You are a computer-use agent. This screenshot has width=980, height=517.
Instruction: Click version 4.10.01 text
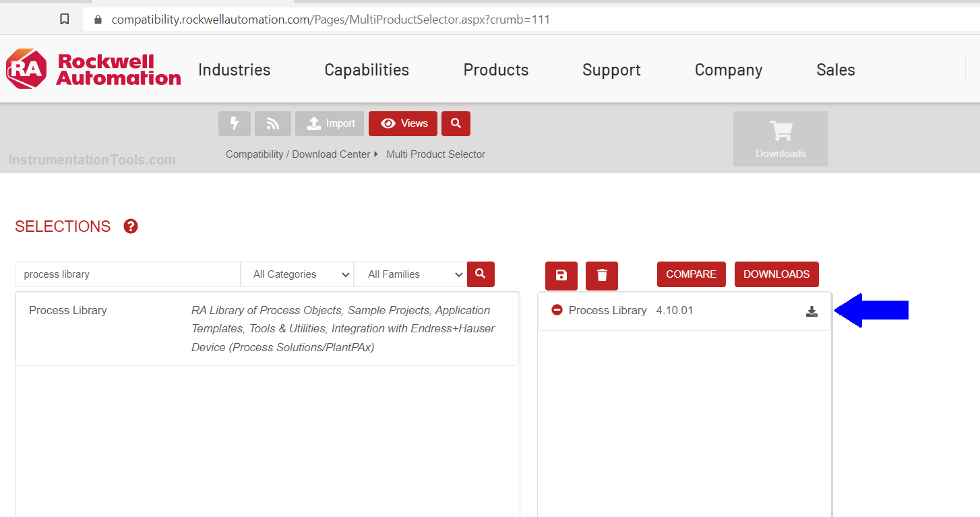tap(675, 310)
